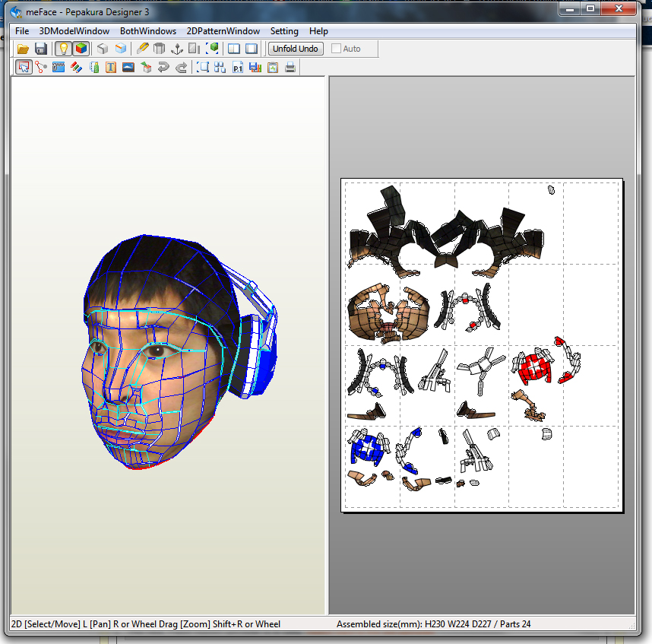The width and height of the screenshot is (652, 644).
Task: Click the Undo curved arrow icon
Action: coord(163,67)
